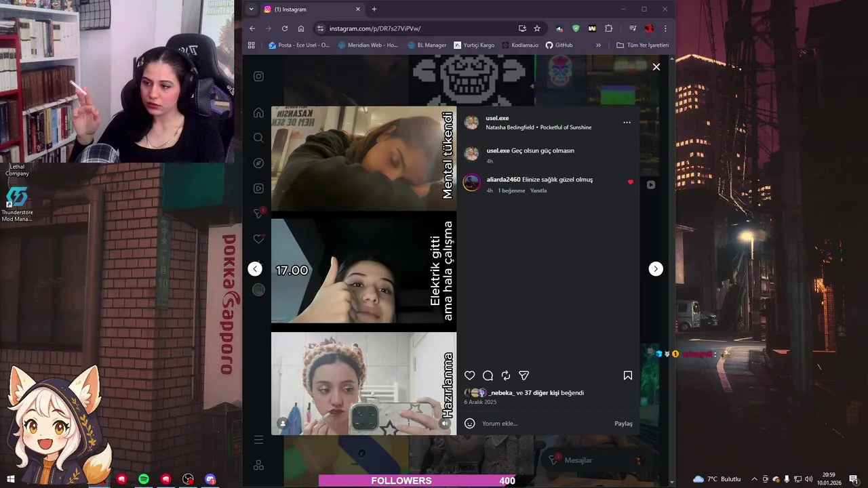Reply to aliarda2460 via Yanıtla
The width and height of the screenshot is (868, 488).
click(x=538, y=190)
